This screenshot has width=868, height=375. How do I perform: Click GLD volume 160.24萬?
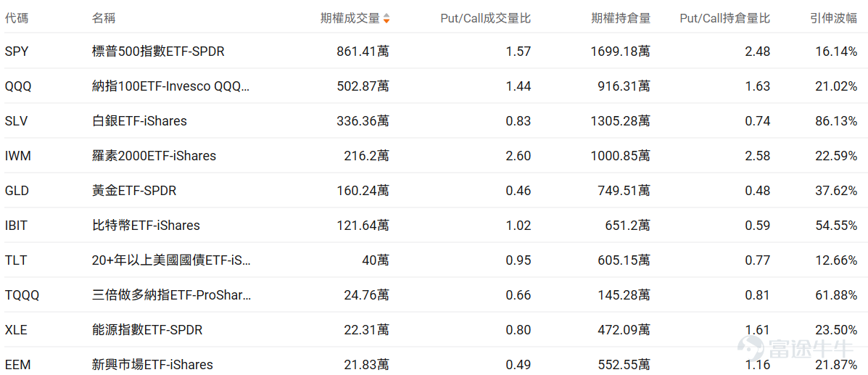363,191
